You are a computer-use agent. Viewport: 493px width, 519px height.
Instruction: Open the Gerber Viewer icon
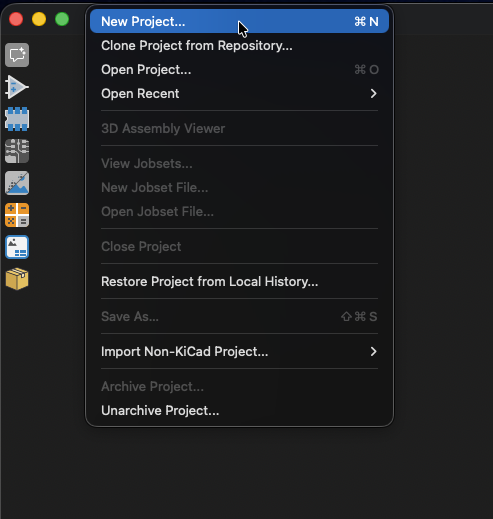17,183
